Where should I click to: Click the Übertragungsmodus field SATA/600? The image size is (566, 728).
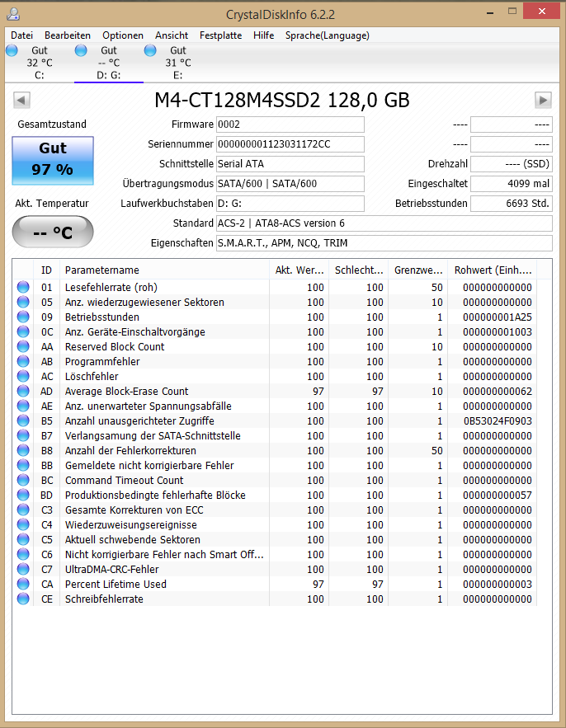pyautogui.click(x=290, y=184)
